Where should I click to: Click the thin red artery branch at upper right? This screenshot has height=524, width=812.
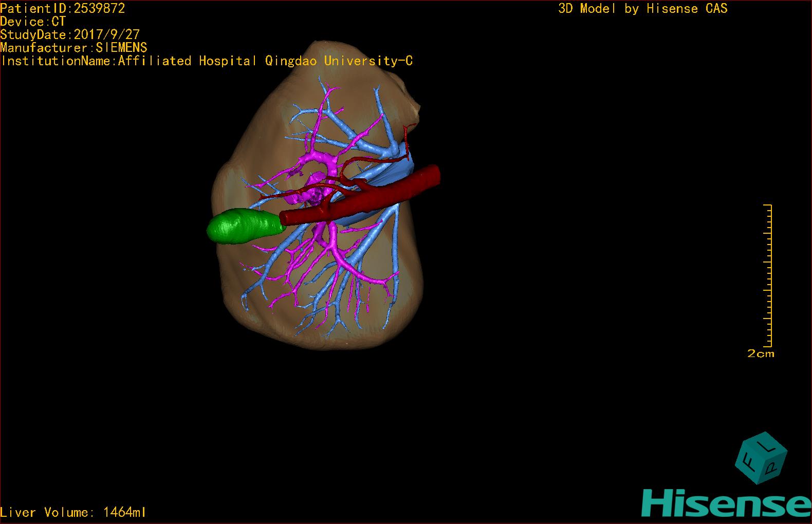pos(406,135)
